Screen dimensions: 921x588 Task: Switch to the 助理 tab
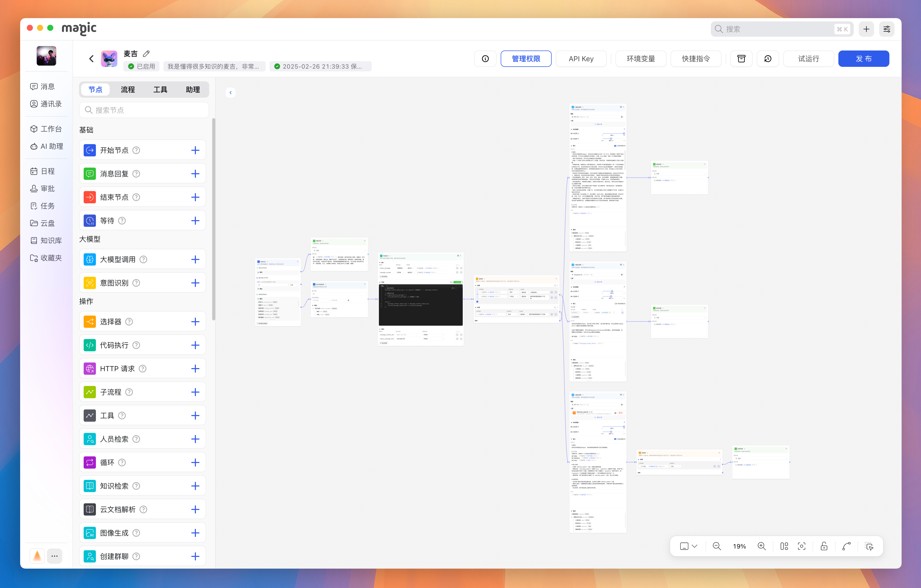[x=193, y=90]
